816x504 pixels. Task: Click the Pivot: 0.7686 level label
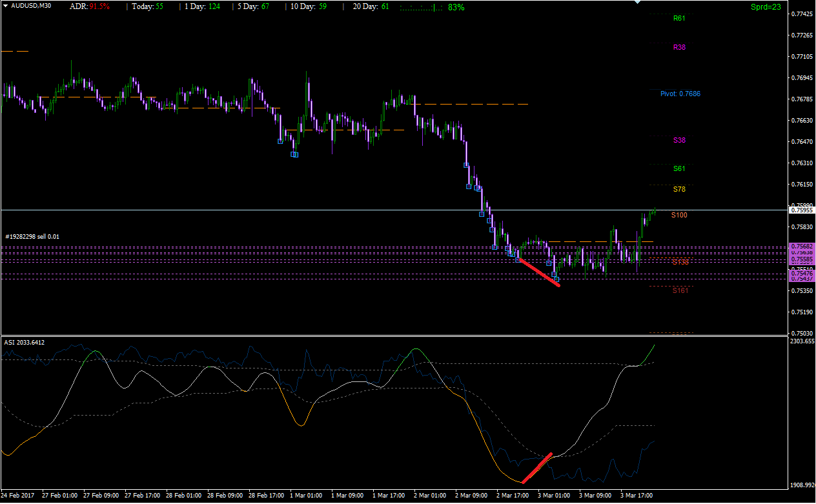(680, 94)
